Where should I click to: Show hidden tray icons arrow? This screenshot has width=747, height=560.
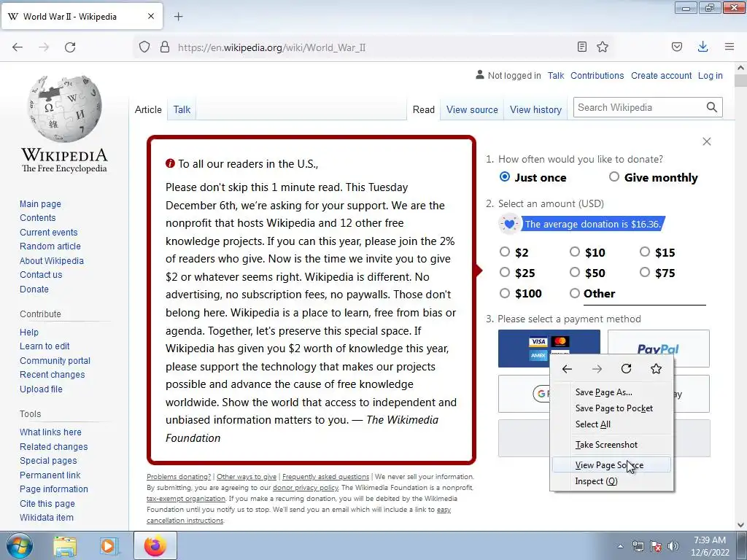(620, 546)
